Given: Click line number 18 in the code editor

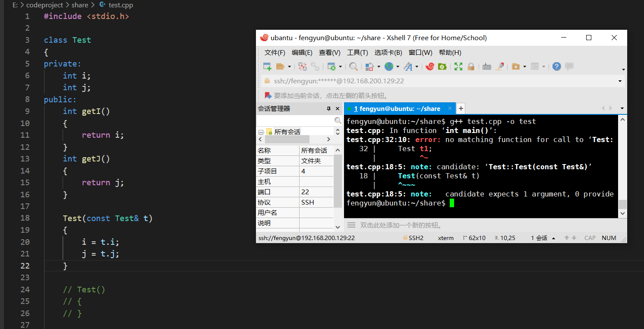Looking at the screenshot, I should click(x=25, y=218).
